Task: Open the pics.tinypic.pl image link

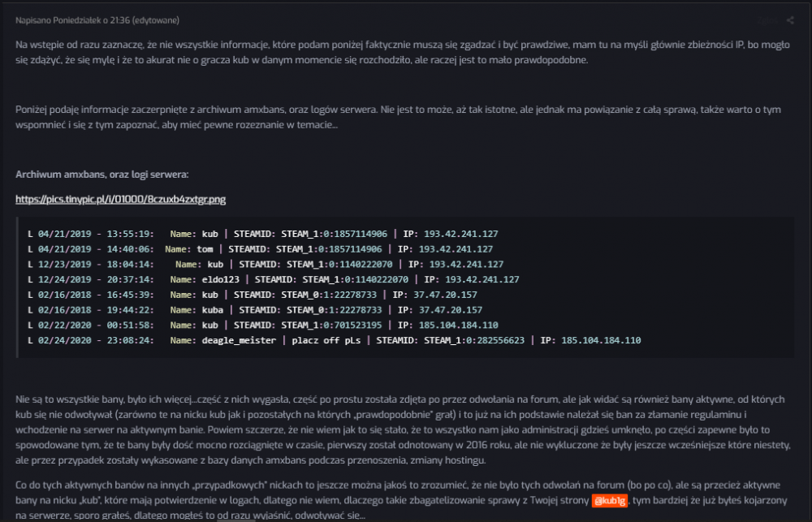Action: point(121,200)
